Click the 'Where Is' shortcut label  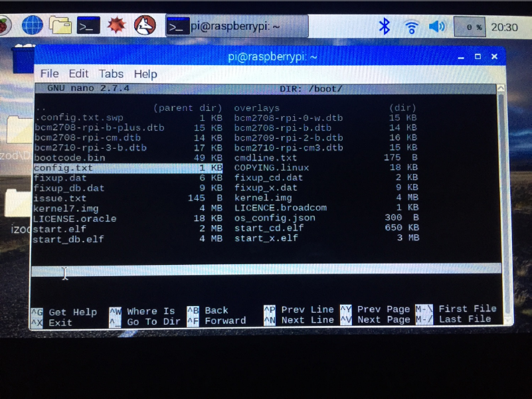[x=151, y=311]
